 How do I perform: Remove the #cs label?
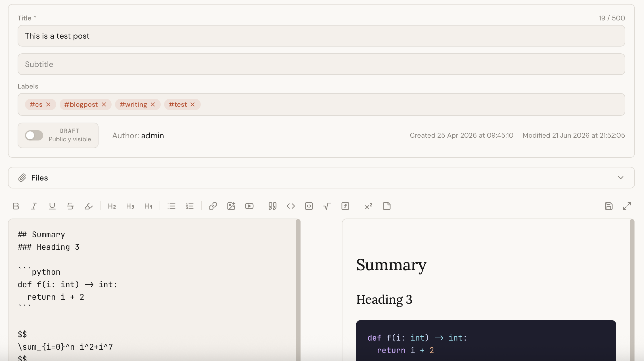pos(48,104)
